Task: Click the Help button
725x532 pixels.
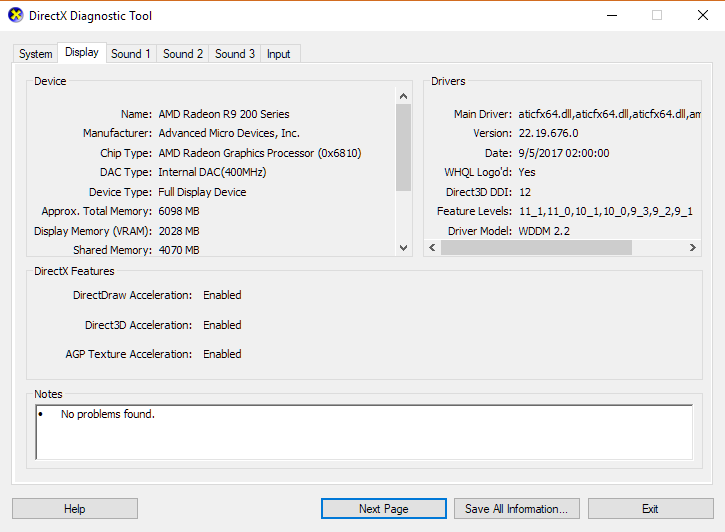Action: click(75, 508)
